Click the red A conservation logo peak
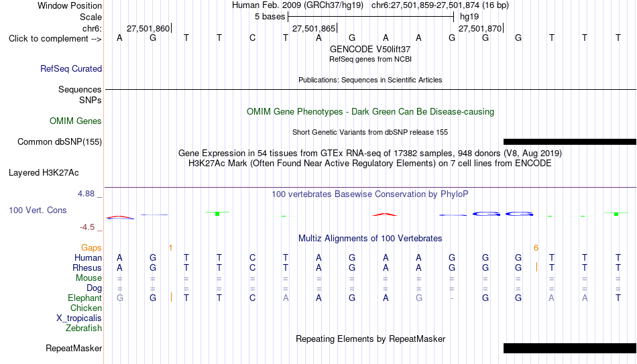Screen dimensions: 637x364 [385, 215]
